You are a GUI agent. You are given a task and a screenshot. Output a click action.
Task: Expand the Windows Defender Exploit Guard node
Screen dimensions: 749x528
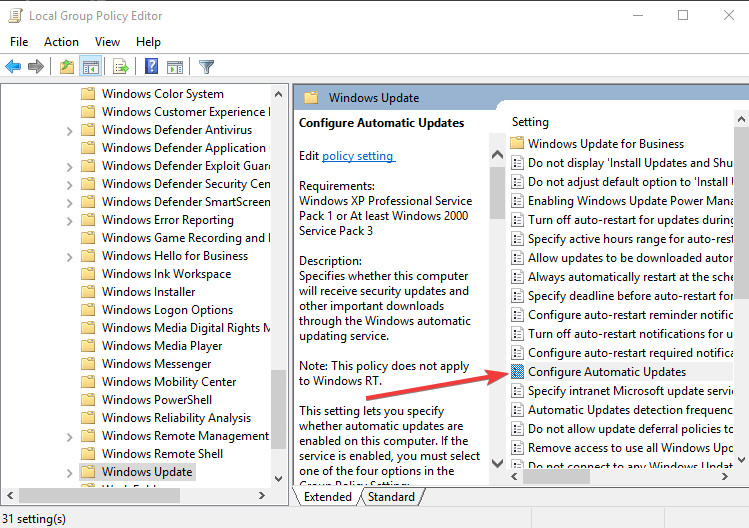[70, 167]
